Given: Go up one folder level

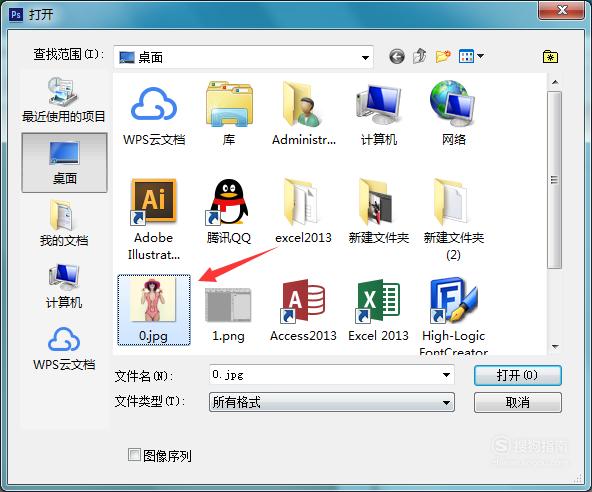Looking at the screenshot, I should click(419, 56).
